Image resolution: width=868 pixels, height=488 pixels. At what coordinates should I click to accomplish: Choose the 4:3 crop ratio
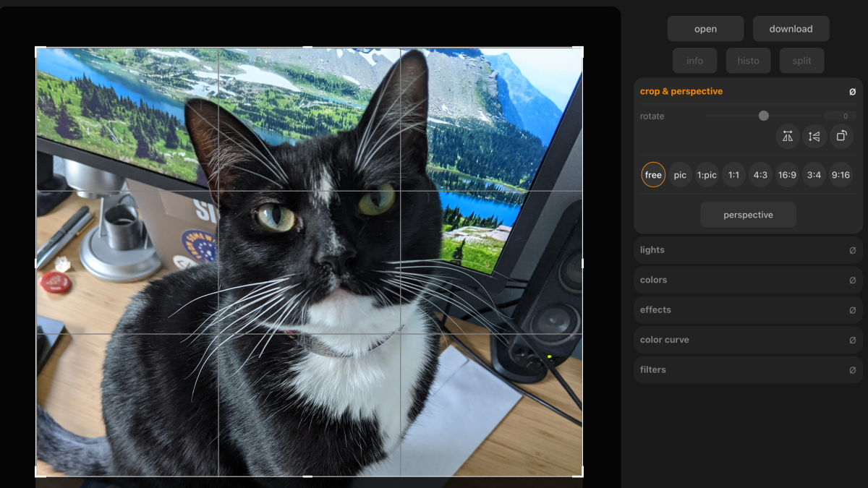click(x=760, y=175)
